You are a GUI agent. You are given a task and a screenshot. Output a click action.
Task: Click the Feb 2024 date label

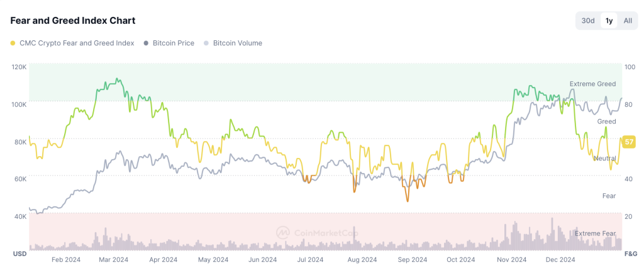67,260
